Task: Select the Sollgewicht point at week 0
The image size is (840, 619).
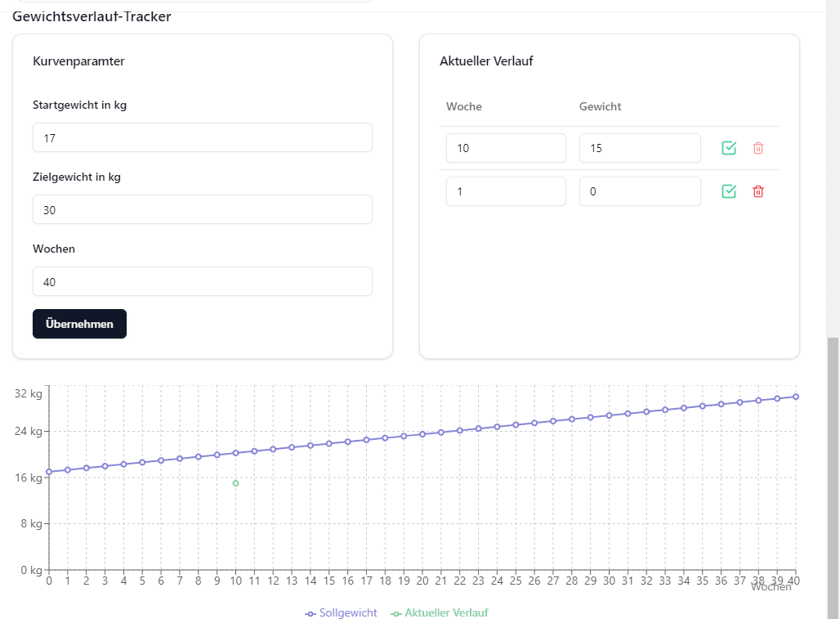Action: point(49,472)
